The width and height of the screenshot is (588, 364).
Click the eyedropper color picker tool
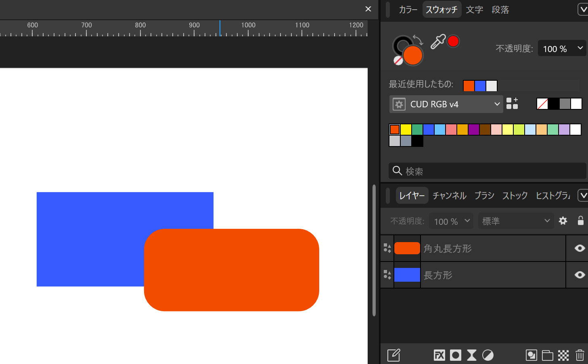click(x=437, y=42)
